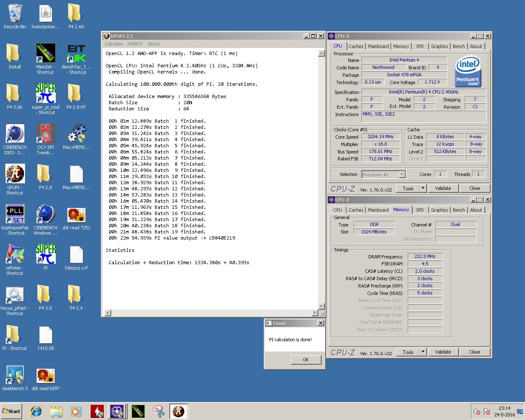This screenshot has height=420, width=525.
Task: Switch to CPU tab in bottom CPU-Z window
Action: click(338, 210)
